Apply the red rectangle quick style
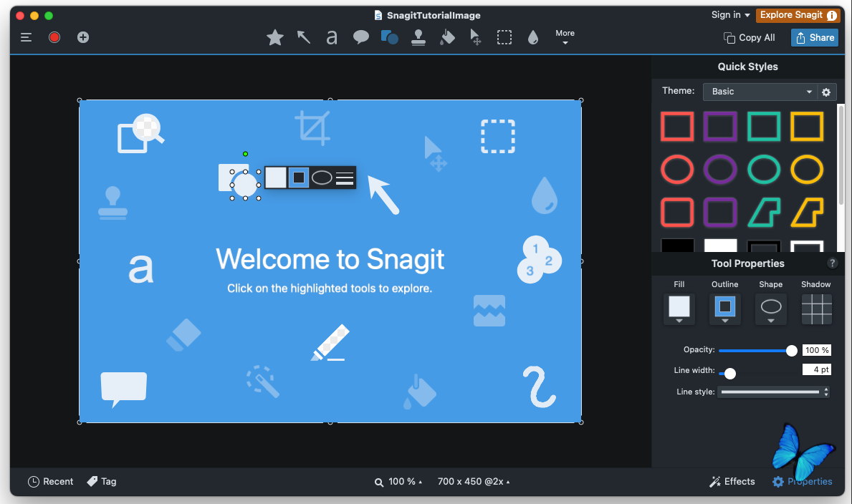 pyautogui.click(x=677, y=127)
